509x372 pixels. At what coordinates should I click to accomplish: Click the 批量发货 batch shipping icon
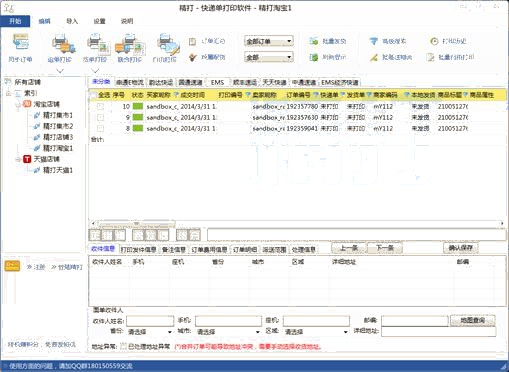pos(314,41)
